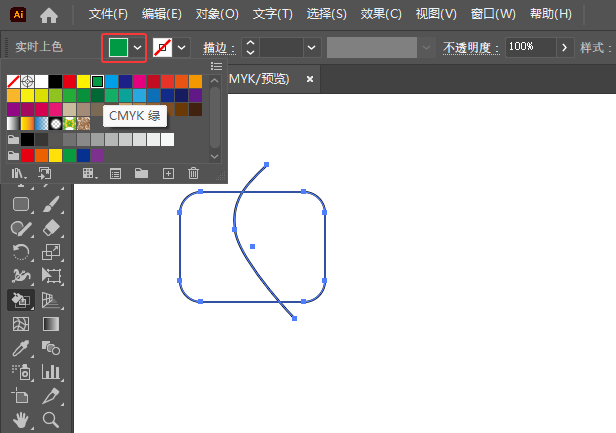The height and width of the screenshot is (433, 616).
Task: Click the brights color group folder icon
Action: tap(13, 156)
